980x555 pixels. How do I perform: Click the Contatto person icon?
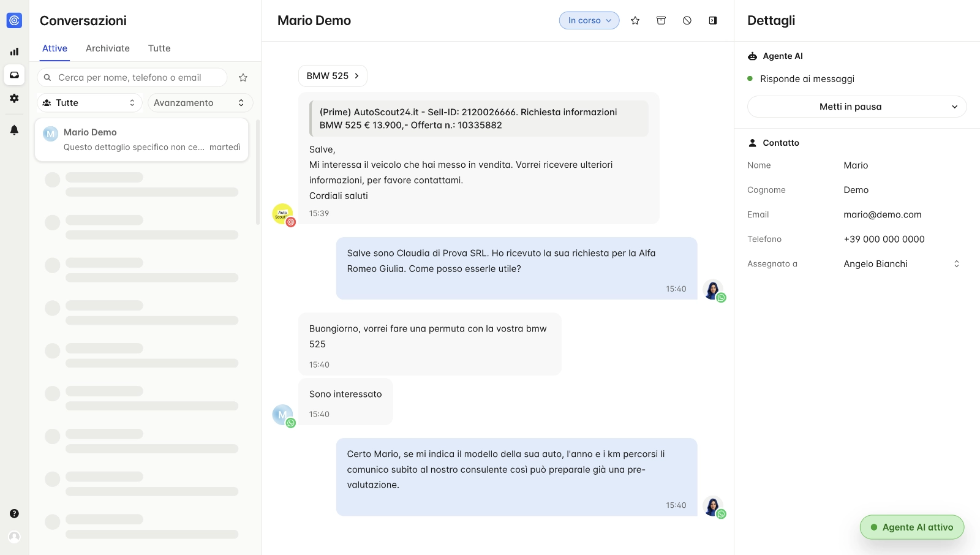752,143
